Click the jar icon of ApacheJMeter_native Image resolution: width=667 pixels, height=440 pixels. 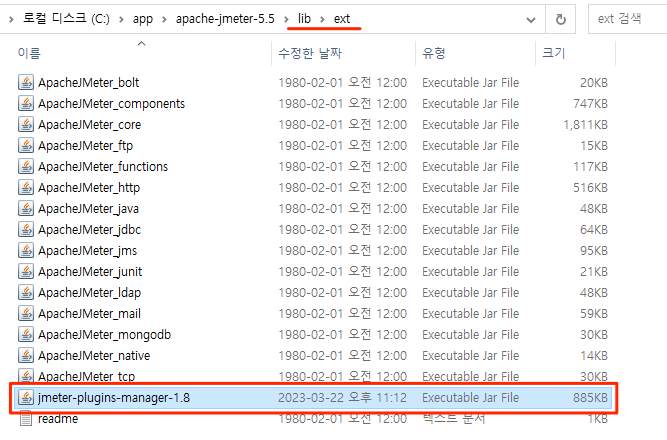pos(26,355)
